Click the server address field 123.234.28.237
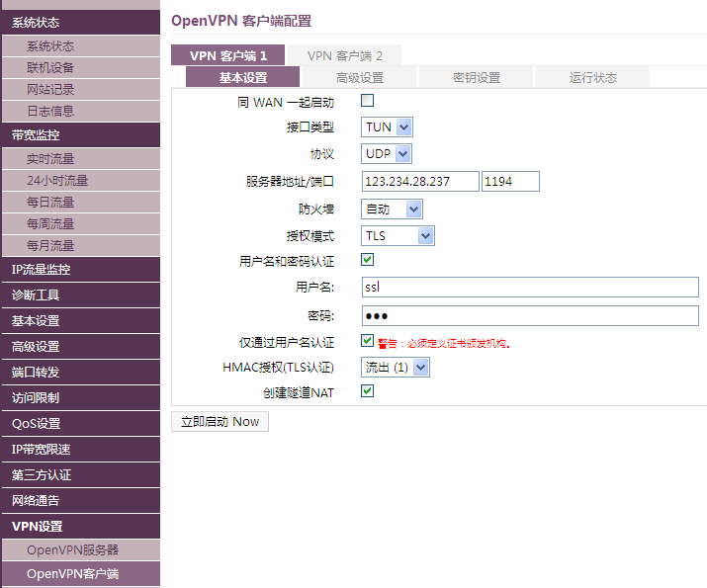Image resolution: width=707 pixels, height=588 pixels. (419, 181)
